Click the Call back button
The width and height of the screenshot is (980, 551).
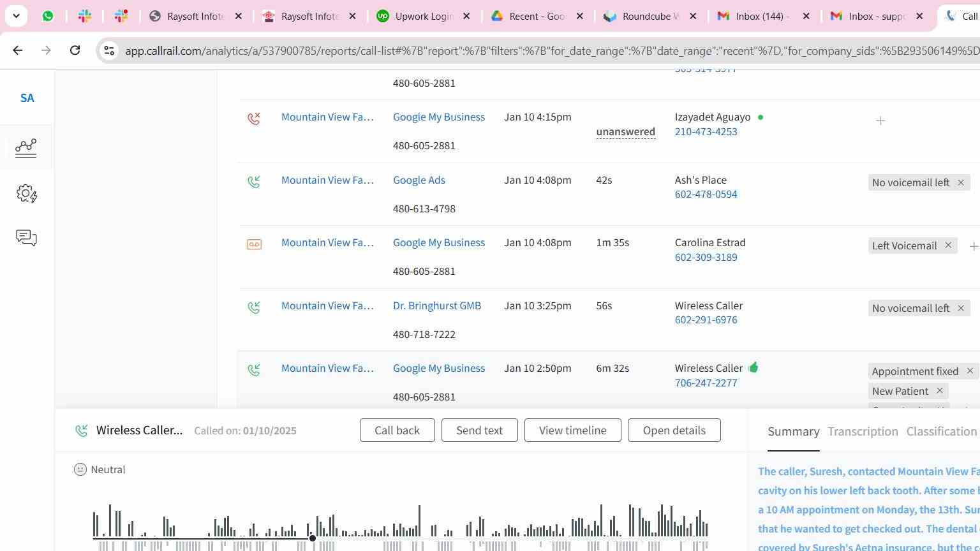[397, 430]
